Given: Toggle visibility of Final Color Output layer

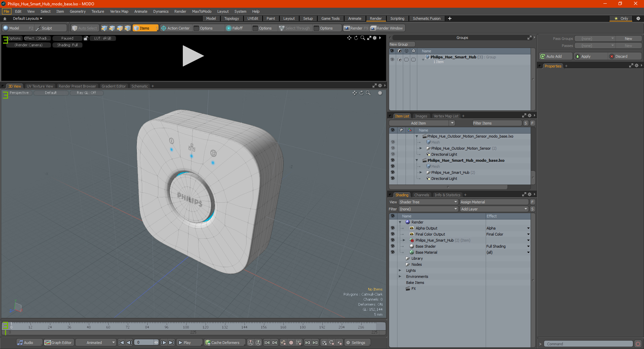Looking at the screenshot, I should [392, 234].
